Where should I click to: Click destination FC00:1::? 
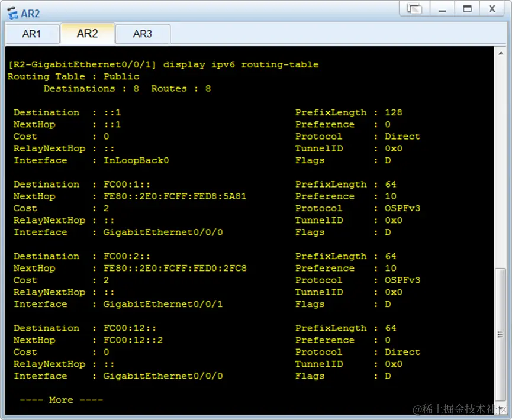pyautogui.click(x=127, y=184)
